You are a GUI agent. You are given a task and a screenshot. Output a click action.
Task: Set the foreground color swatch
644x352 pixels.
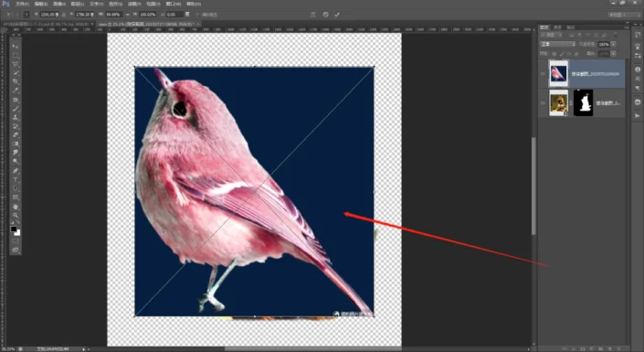(14, 229)
